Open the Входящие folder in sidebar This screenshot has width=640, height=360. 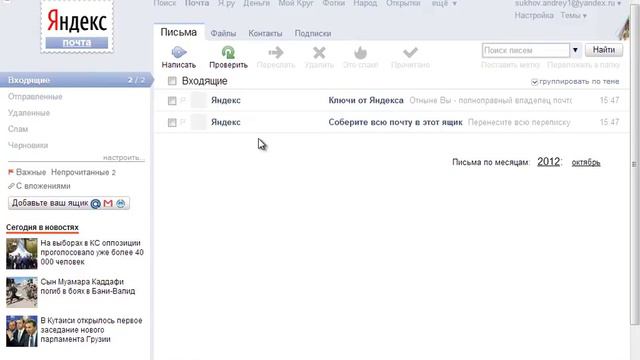pos(76,80)
